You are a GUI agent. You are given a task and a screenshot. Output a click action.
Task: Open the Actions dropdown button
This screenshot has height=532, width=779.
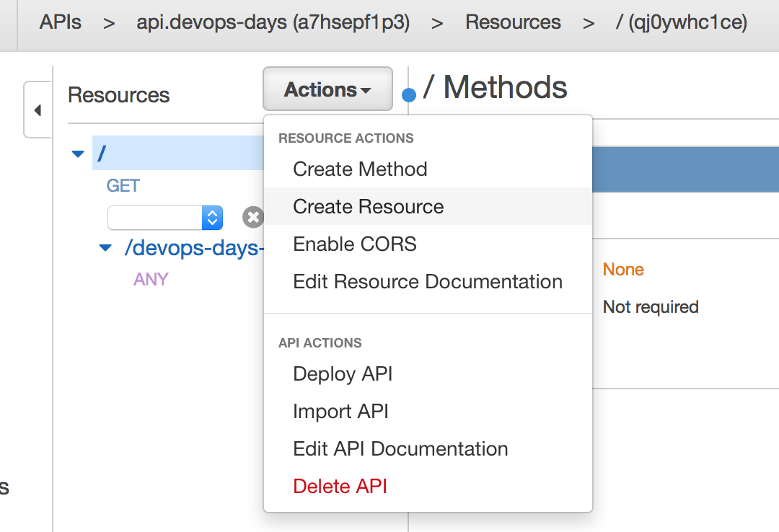tap(327, 89)
